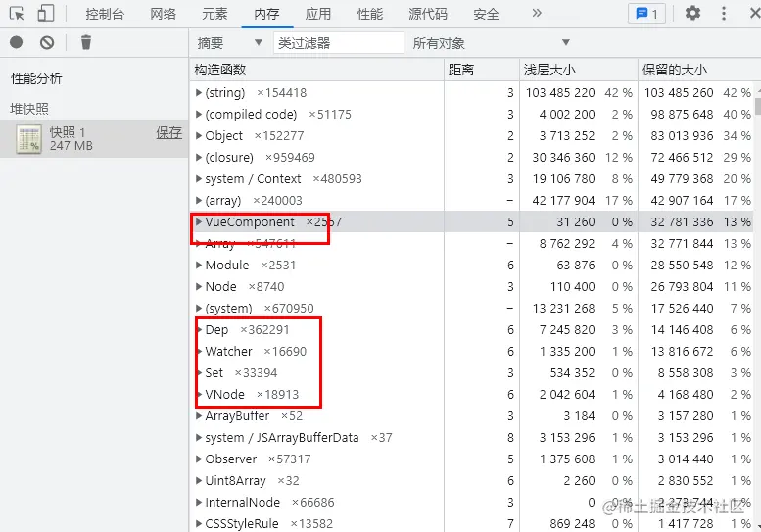Viewport: 761px width, 532px height.
Task: Expand the (compiled code) row
Action: [x=199, y=114]
